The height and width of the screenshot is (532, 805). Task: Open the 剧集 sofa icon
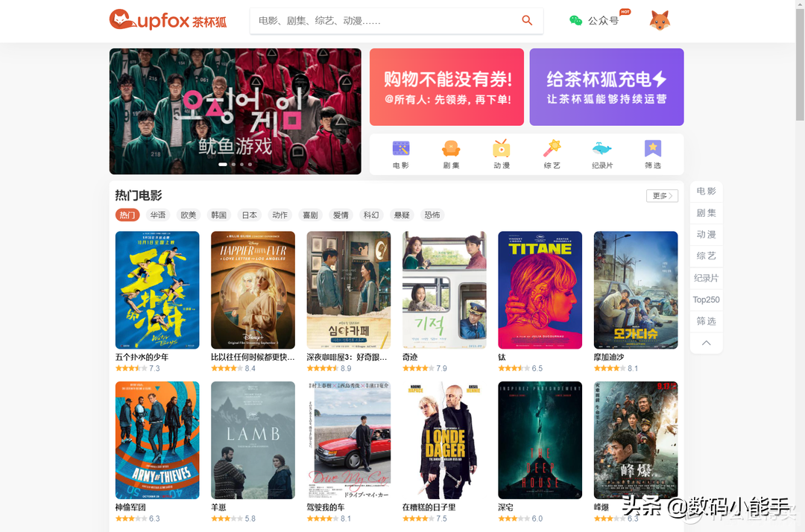pyautogui.click(x=451, y=149)
